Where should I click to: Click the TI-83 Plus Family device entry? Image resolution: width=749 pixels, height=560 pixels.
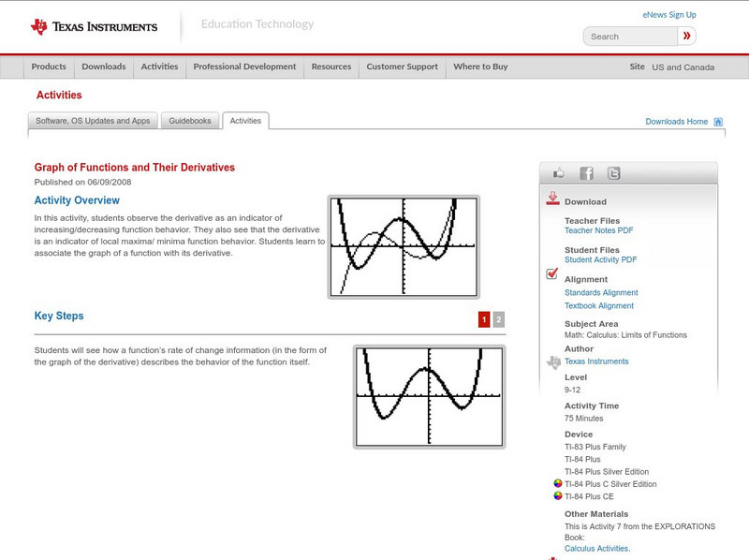click(595, 447)
